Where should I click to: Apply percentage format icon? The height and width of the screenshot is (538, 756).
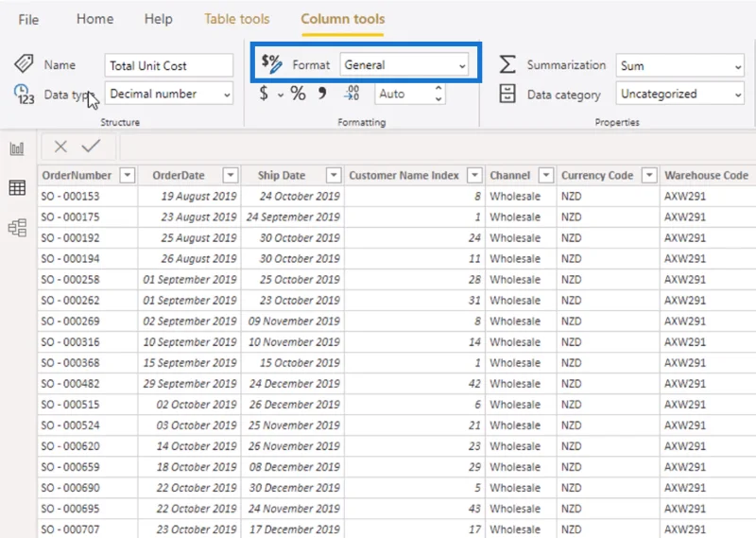[298, 93]
